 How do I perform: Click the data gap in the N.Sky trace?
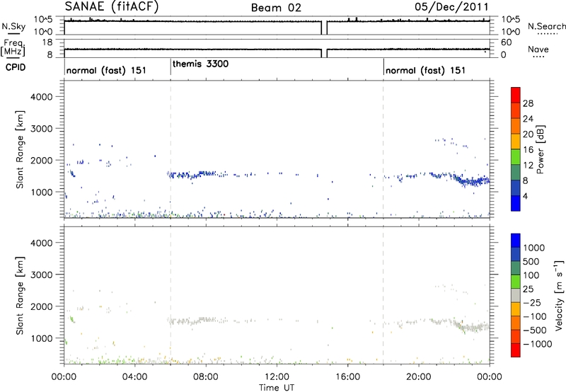(324, 28)
